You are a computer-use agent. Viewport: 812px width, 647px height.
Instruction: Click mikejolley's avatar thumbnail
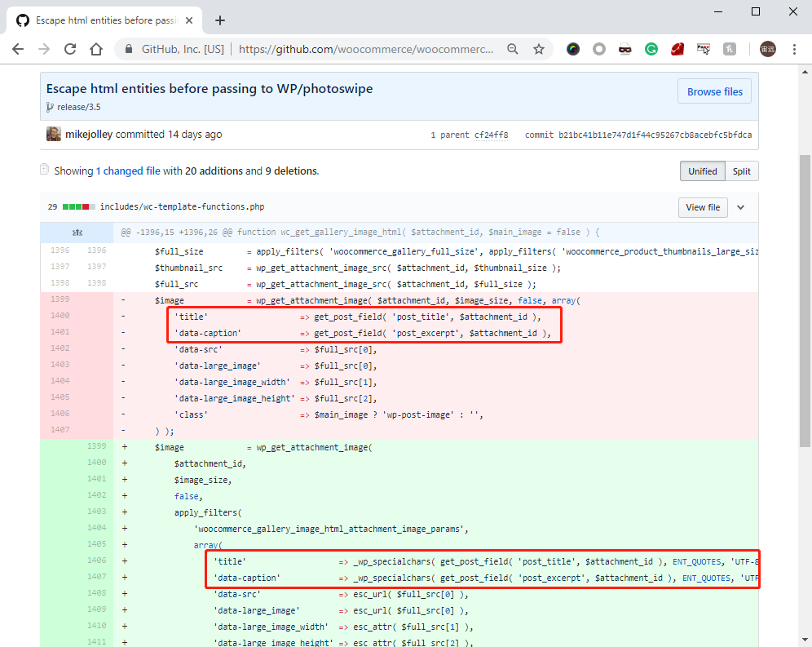pyautogui.click(x=53, y=134)
